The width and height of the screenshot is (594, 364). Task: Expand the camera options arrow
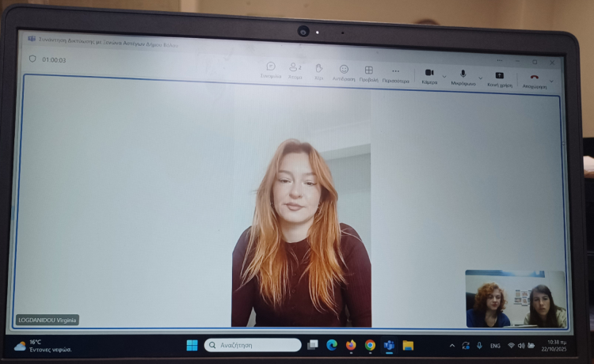pos(444,77)
